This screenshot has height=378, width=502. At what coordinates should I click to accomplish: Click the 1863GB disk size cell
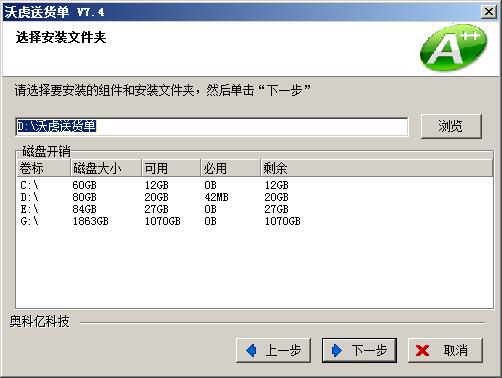point(90,221)
